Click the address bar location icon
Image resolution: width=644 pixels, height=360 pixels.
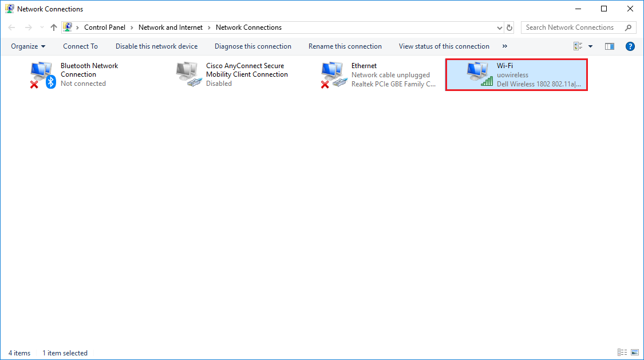tap(68, 27)
